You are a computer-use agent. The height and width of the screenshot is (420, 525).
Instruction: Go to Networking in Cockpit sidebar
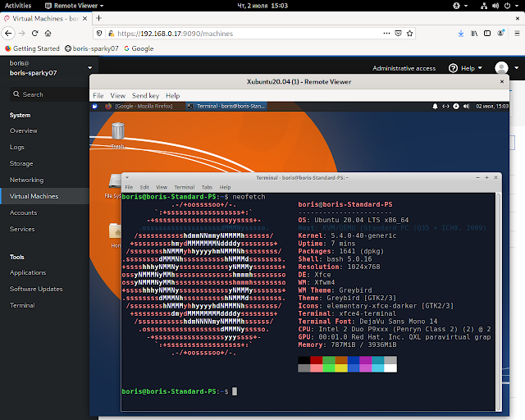click(x=26, y=180)
